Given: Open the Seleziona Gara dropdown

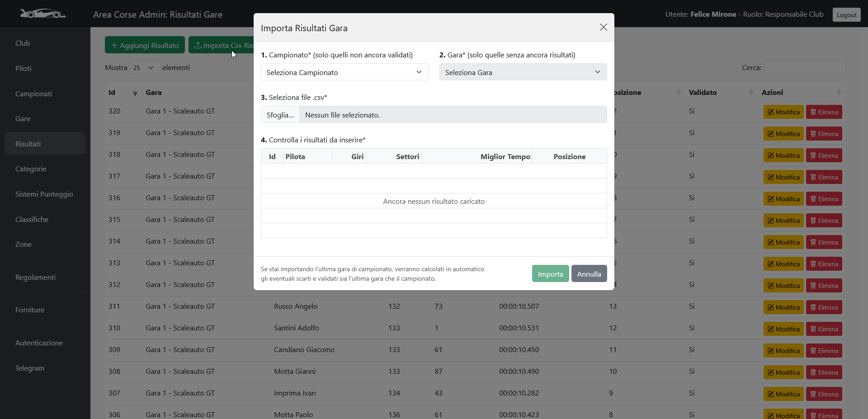Looking at the screenshot, I should point(523,72).
